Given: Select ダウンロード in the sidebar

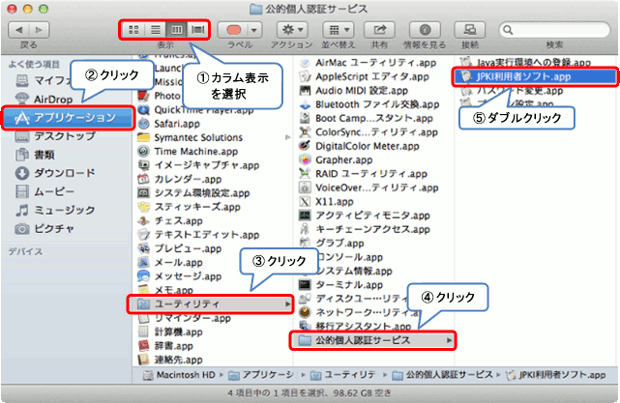Looking at the screenshot, I should (55, 173).
